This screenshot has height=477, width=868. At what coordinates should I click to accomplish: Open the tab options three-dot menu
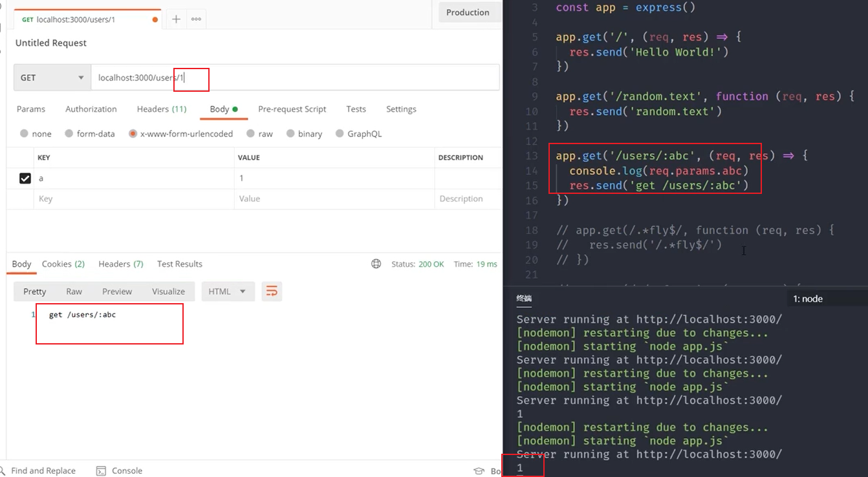click(196, 19)
